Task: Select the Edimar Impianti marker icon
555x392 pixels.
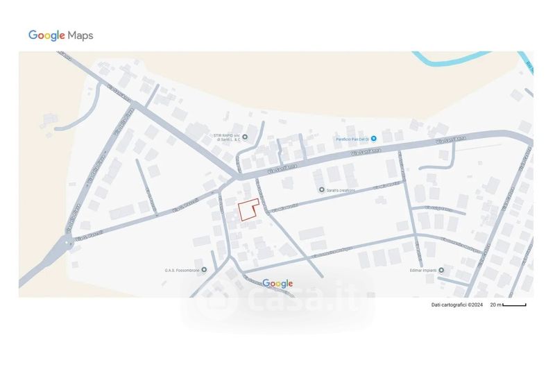Action: click(441, 270)
